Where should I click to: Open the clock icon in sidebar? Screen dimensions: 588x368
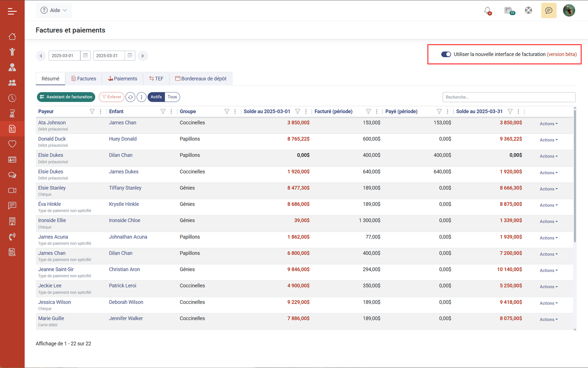point(12,98)
